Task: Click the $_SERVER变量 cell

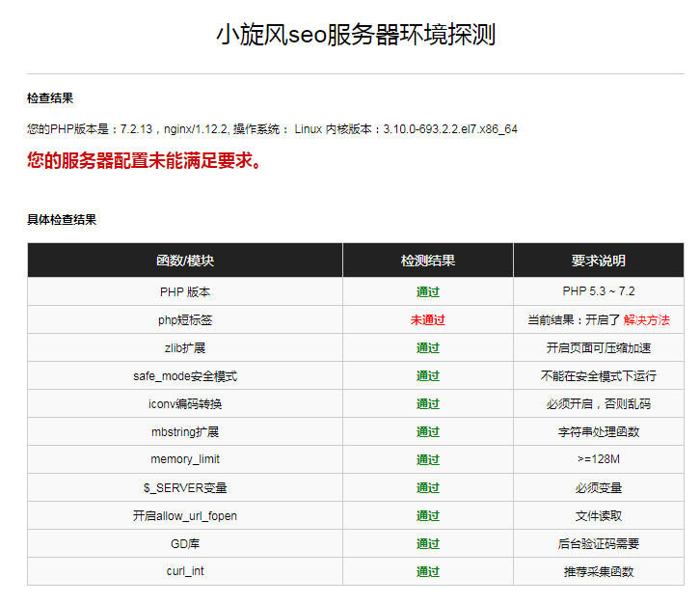Action: tap(185, 488)
